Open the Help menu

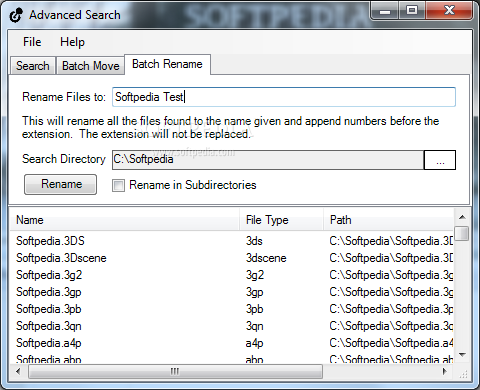(72, 42)
